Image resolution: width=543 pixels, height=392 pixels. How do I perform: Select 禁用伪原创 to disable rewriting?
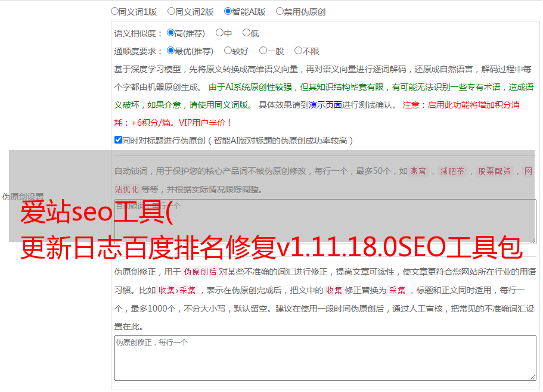(280, 11)
